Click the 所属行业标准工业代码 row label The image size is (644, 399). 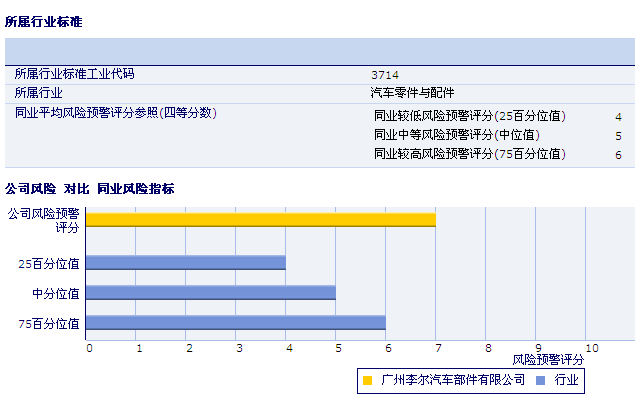tap(74, 74)
